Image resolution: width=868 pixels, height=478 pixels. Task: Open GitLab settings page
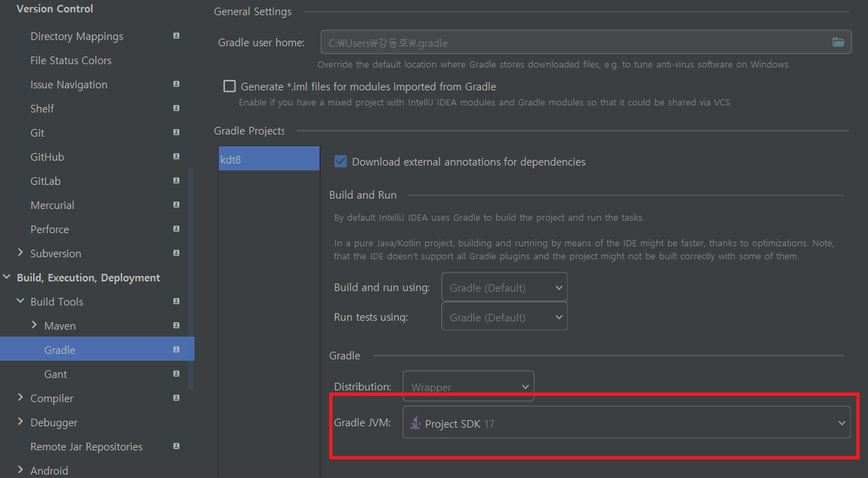click(46, 181)
